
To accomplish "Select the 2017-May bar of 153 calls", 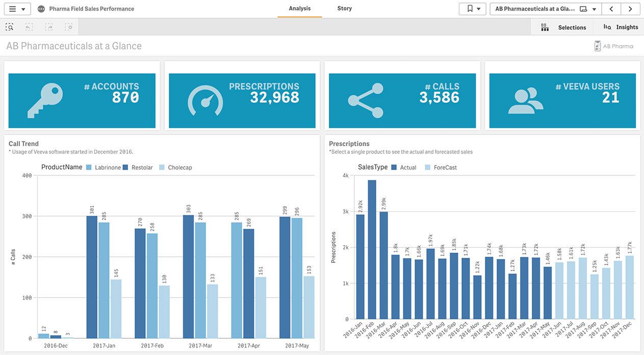I will click(309, 307).
